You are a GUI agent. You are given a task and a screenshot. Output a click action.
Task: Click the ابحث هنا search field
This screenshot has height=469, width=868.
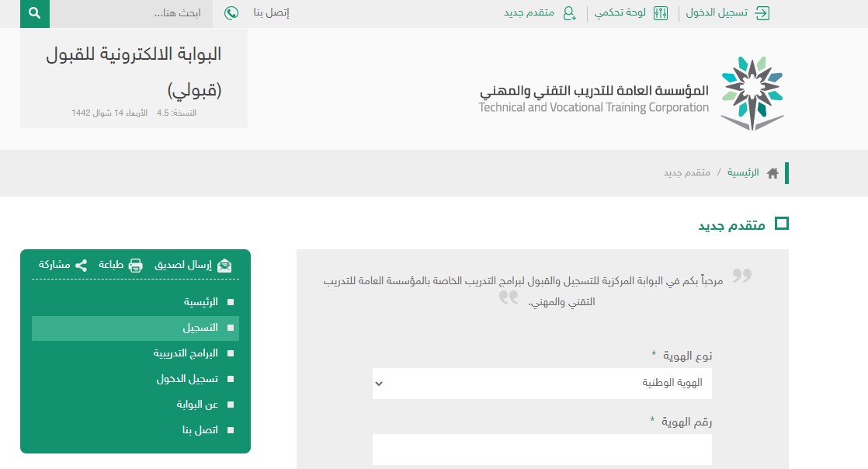131,13
